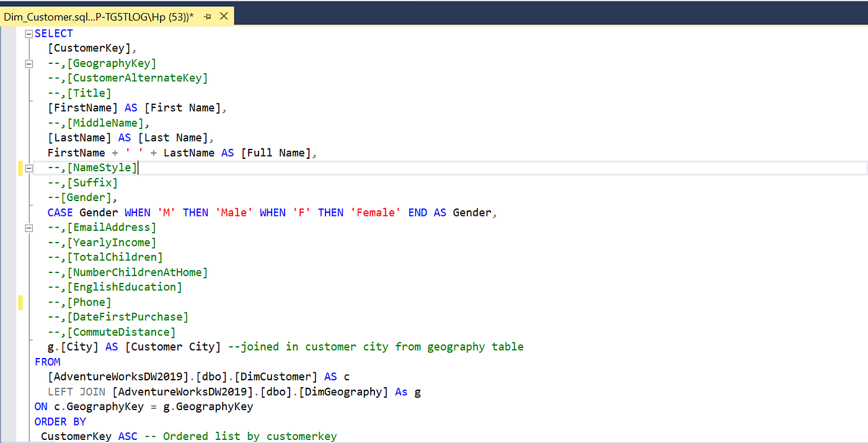Click the LEFT JOIN keyword
The image size is (868, 443).
(x=71, y=392)
